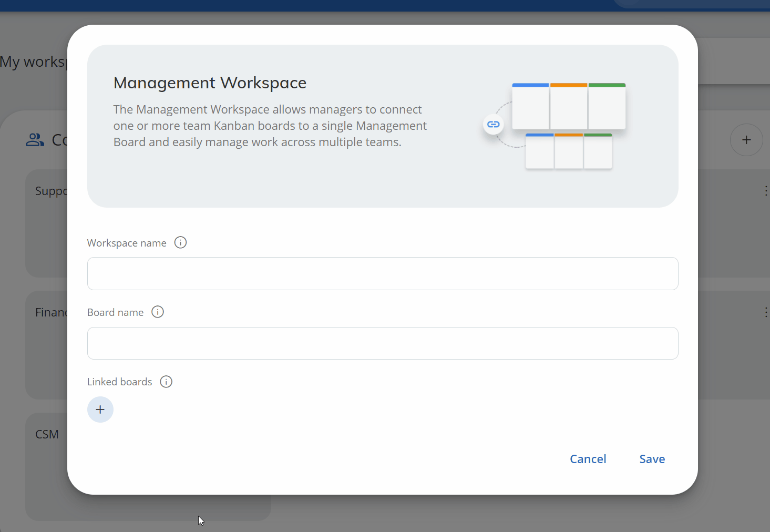Click the Board name info icon
This screenshot has height=532, width=770.
[x=158, y=312]
